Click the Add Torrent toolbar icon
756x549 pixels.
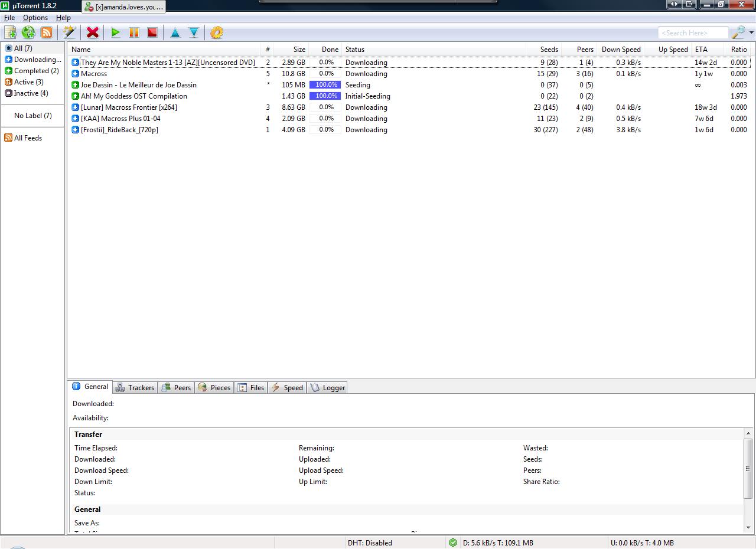[10, 33]
